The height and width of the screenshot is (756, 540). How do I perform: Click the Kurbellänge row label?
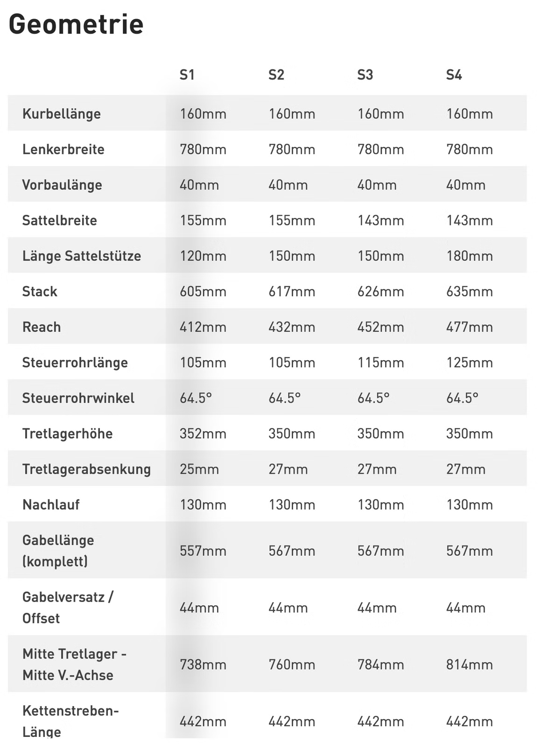61,114
